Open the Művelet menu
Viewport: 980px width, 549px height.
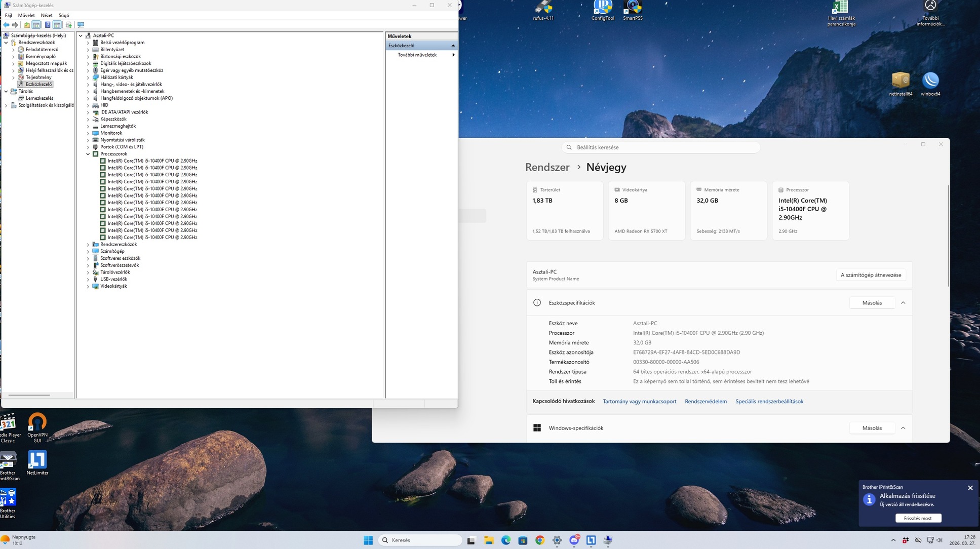click(26, 15)
